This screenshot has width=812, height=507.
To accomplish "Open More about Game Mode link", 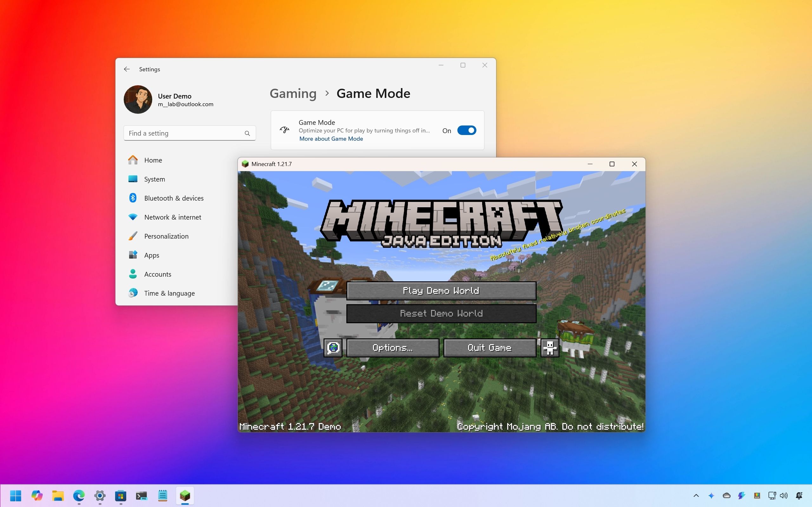I will pyautogui.click(x=331, y=139).
